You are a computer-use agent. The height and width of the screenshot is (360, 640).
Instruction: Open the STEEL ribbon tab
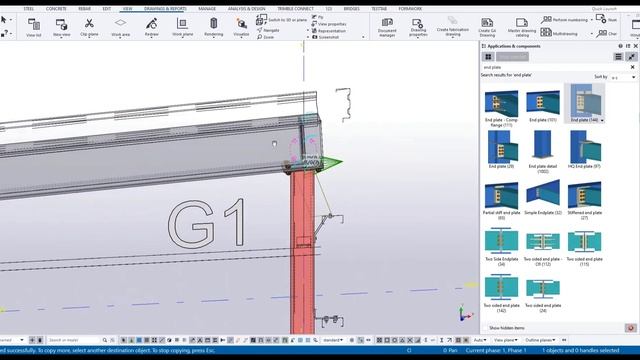pyautogui.click(x=29, y=9)
